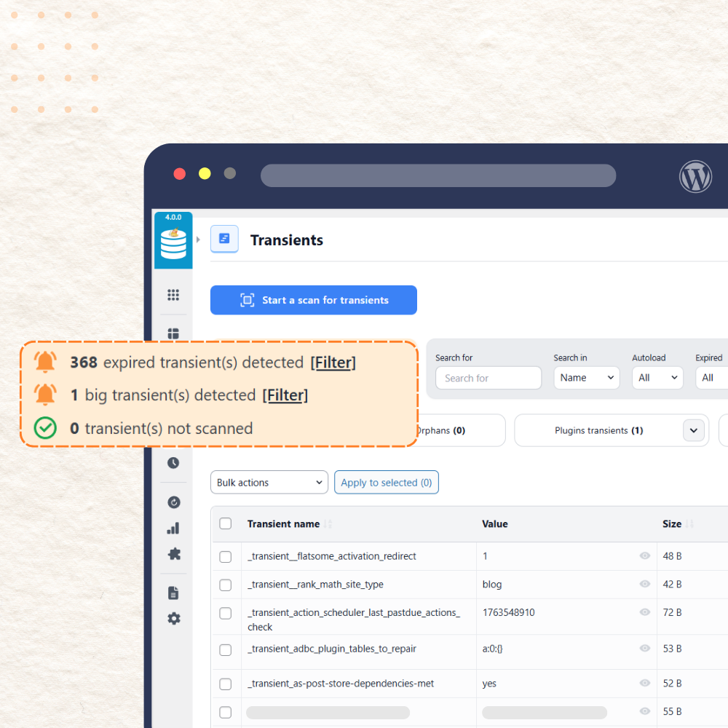Select the Plugins transients tab

coord(598,430)
